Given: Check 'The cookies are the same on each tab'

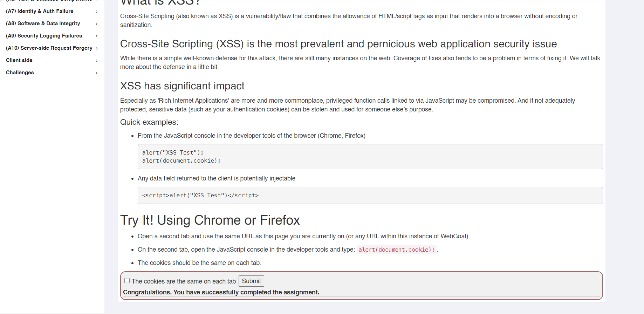Looking at the screenshot, I should click(x=127, y=281).
